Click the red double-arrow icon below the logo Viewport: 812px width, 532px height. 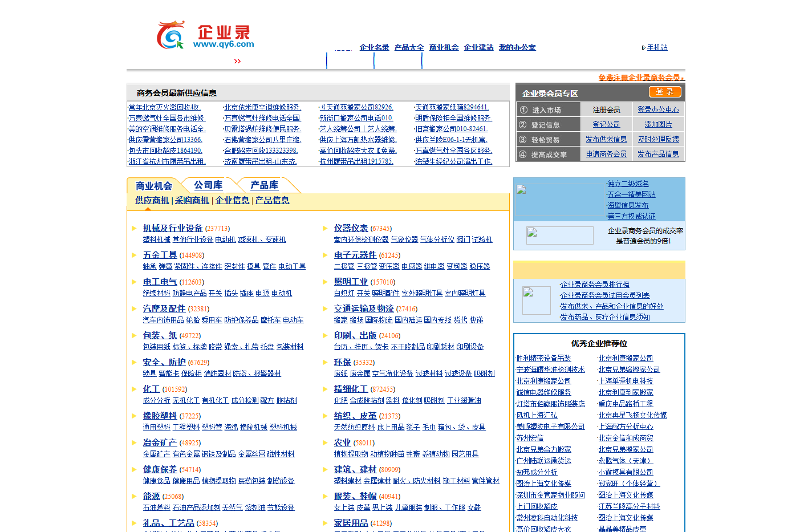click(237, 61)
